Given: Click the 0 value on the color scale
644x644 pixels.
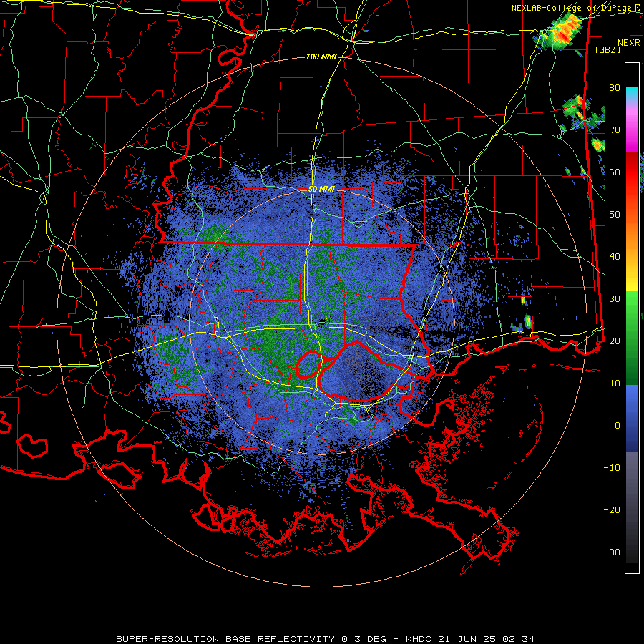Looking at the screenshot, I should coord(618,426).
